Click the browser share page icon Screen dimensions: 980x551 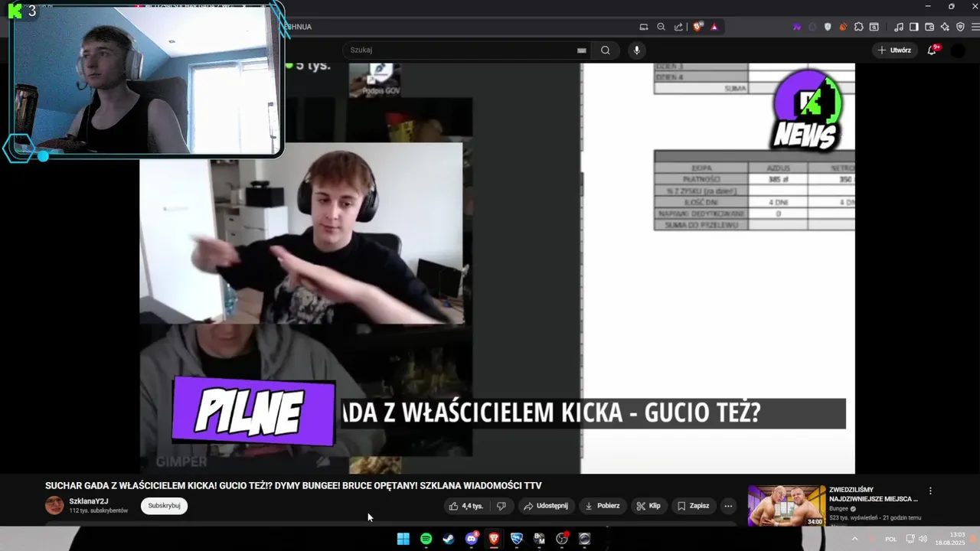[x=678, y=27]
